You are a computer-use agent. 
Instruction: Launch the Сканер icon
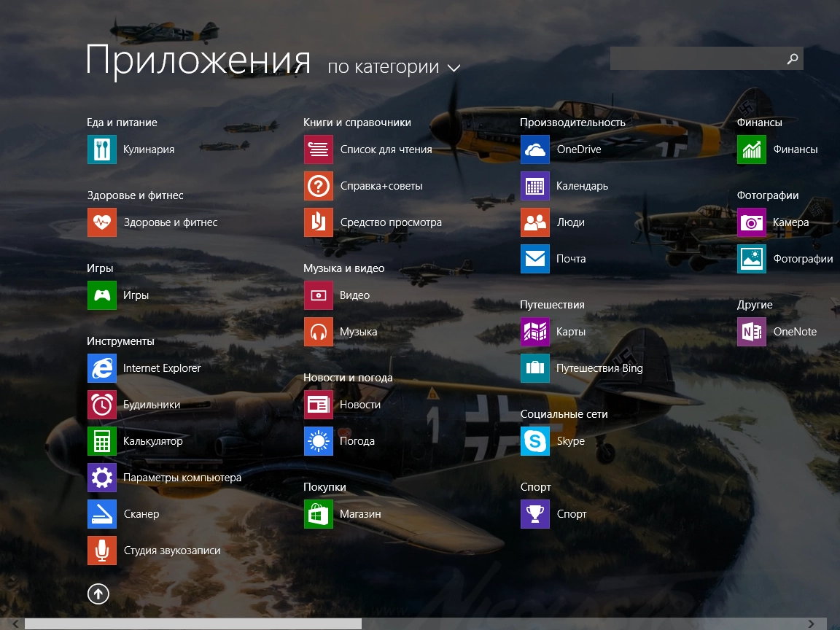pyautogui.click(x=102, y=514)
